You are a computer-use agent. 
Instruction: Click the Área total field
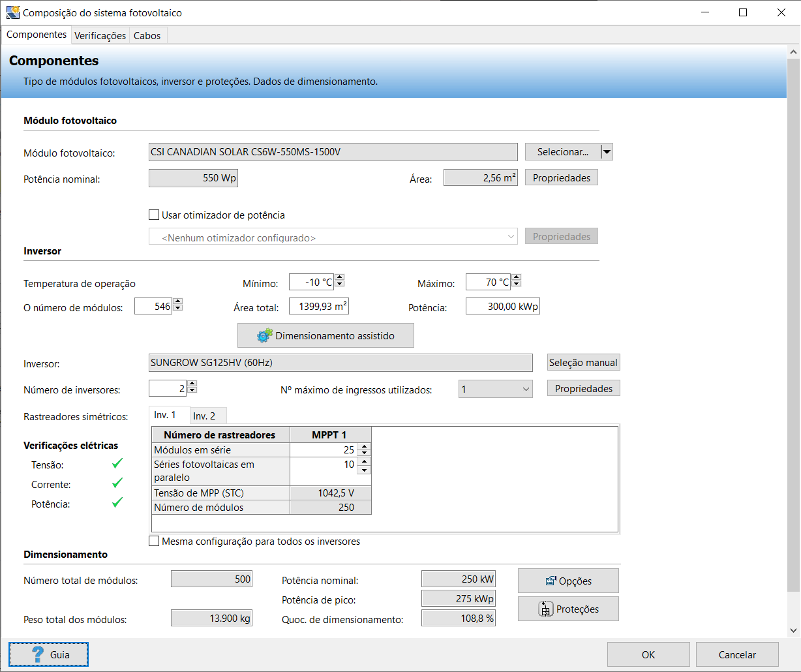pos(318,306)
